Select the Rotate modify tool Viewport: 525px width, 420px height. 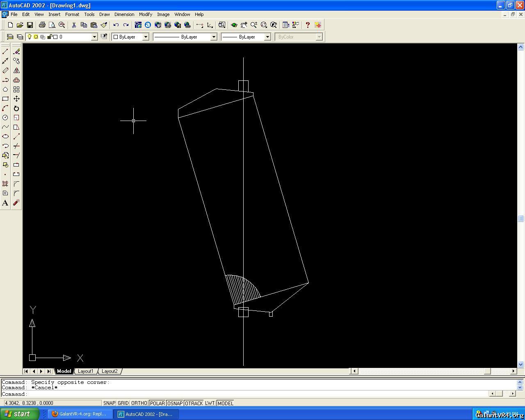[16, 108]
